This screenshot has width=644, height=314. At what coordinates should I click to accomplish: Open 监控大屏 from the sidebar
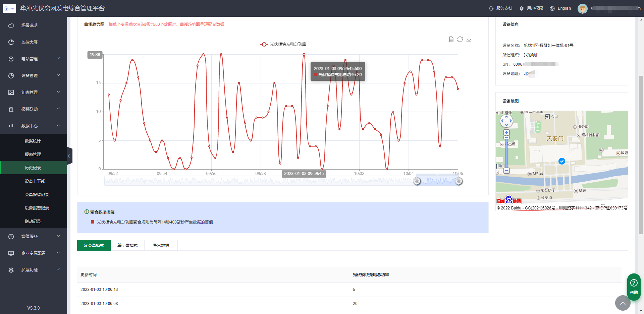(x=30, y=42)
